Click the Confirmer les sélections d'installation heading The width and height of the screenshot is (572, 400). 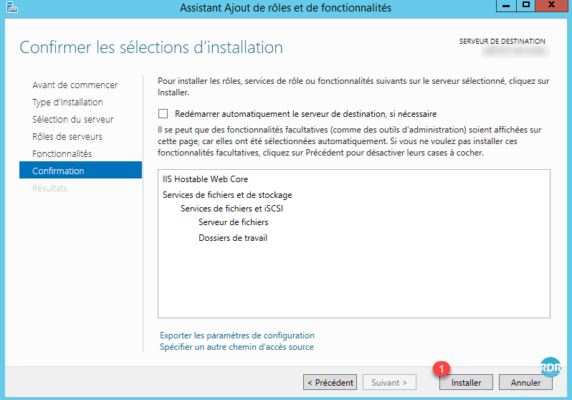(x=151, y=47)
